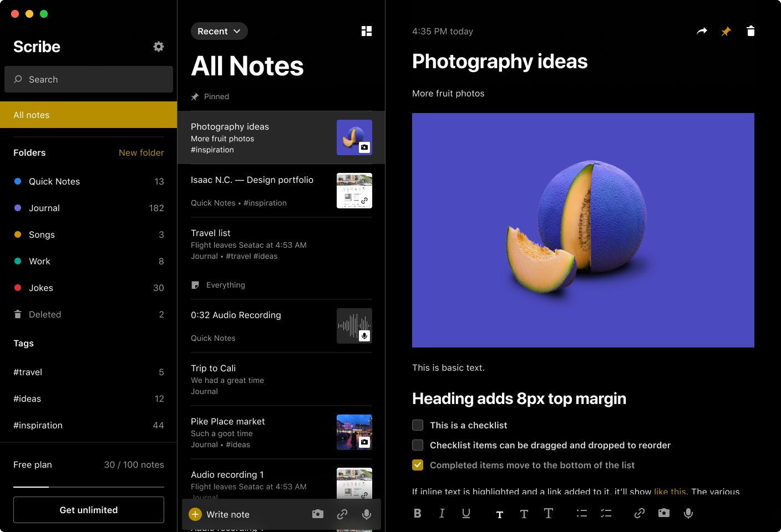Select the large text size T
The image size is (781, 532).
[x=549, y=513]
